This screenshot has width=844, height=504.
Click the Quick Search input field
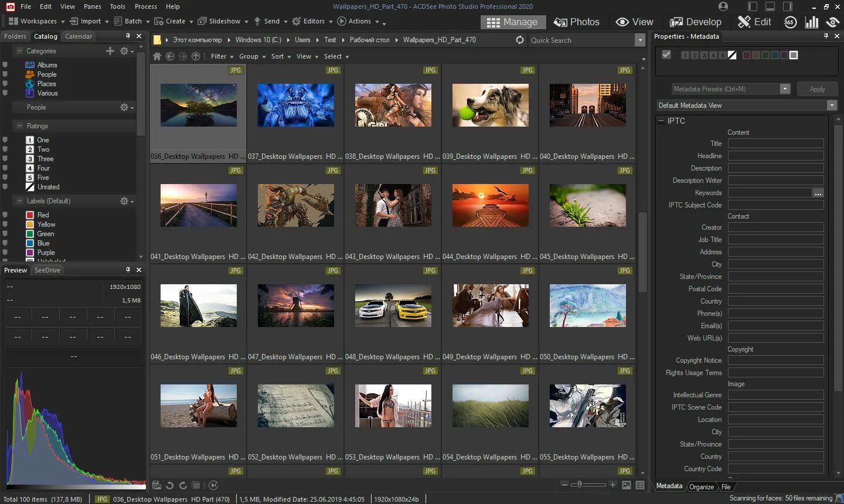(x=580, y=40)
